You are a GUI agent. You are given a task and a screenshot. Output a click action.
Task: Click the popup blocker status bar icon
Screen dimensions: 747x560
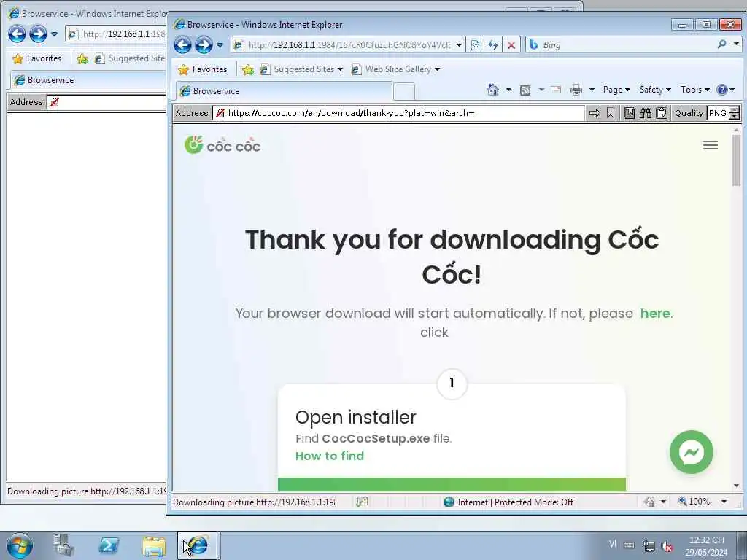[362, 502]
